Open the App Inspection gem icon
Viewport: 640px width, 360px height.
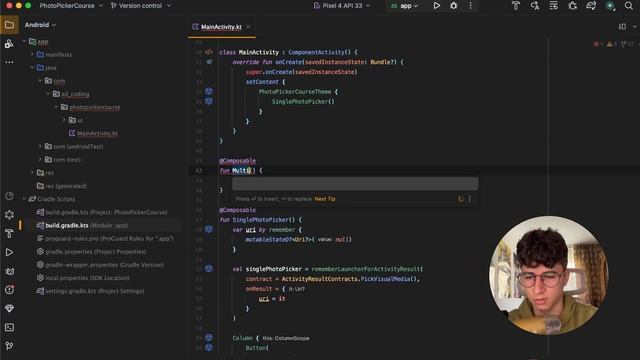9,309
